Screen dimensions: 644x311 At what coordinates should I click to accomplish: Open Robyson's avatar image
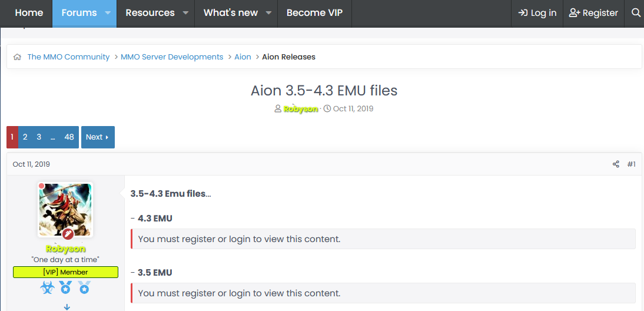[65, 210]
